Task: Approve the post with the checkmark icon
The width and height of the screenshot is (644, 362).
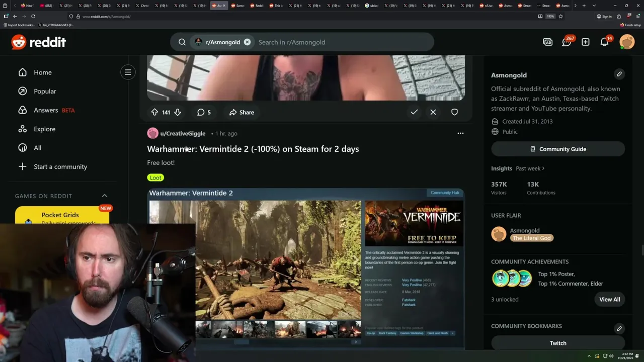Action: pyautogui.click(x=414, y=112)
